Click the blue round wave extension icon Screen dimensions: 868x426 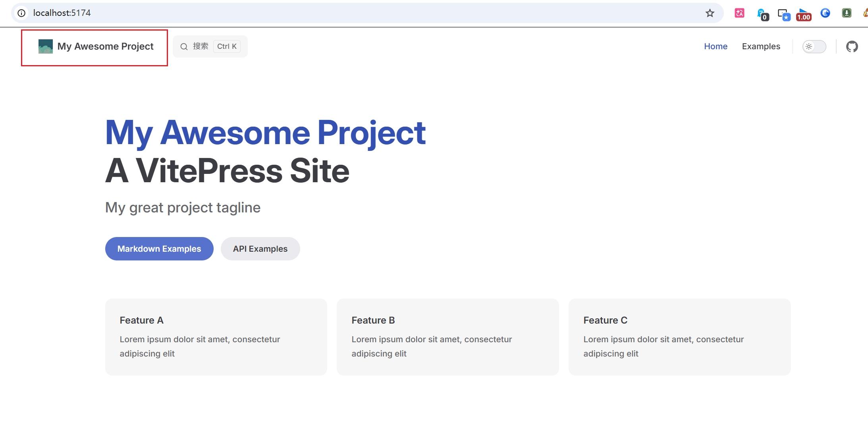click(825, 13)
